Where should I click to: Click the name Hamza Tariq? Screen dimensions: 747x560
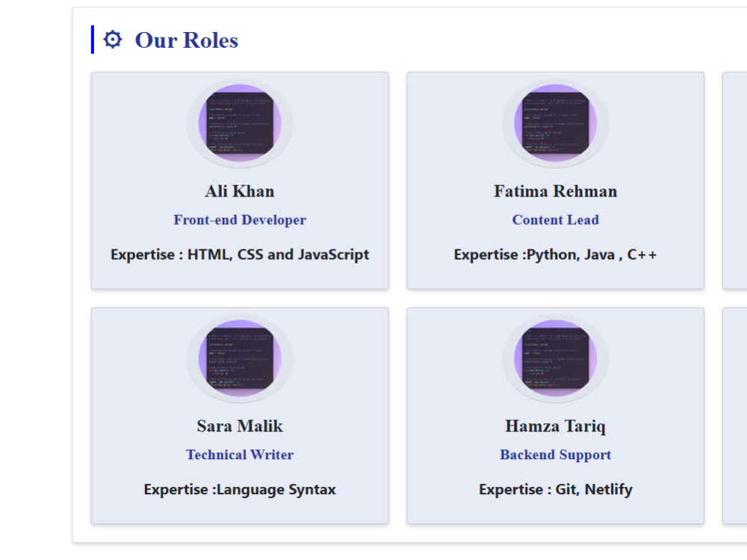556,426
